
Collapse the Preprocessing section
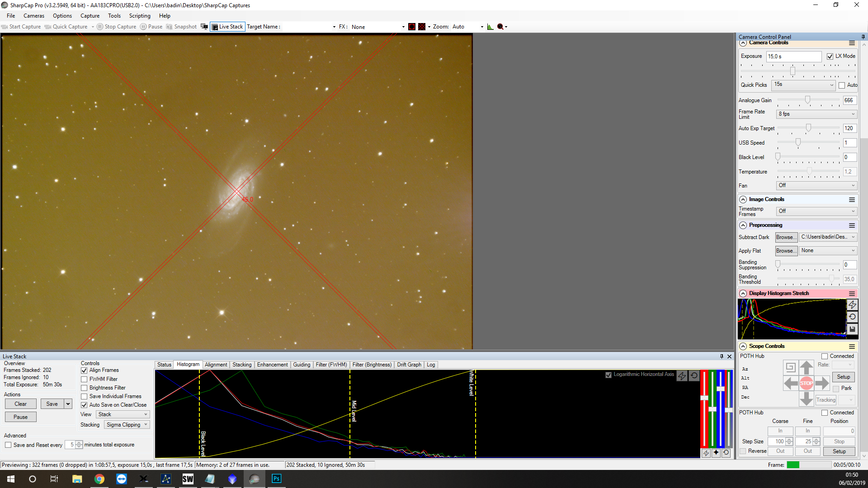(743, 225)
